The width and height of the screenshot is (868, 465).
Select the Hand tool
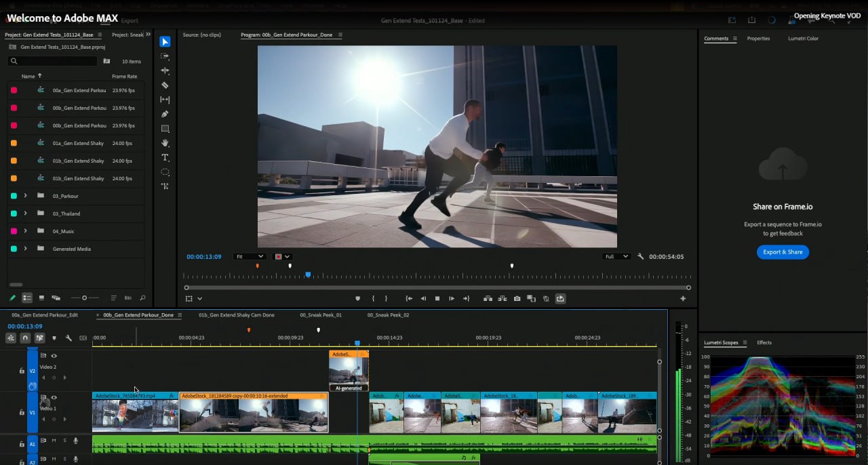165,143
